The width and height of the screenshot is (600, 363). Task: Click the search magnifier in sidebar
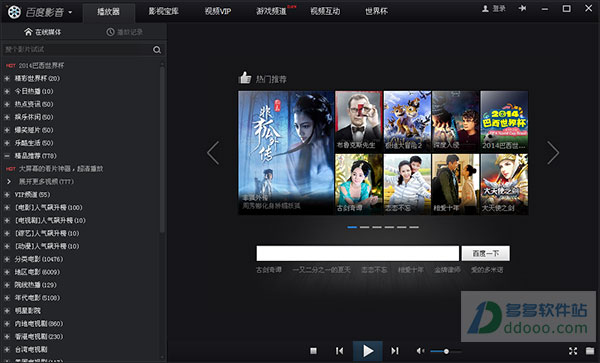coord(157,50)
